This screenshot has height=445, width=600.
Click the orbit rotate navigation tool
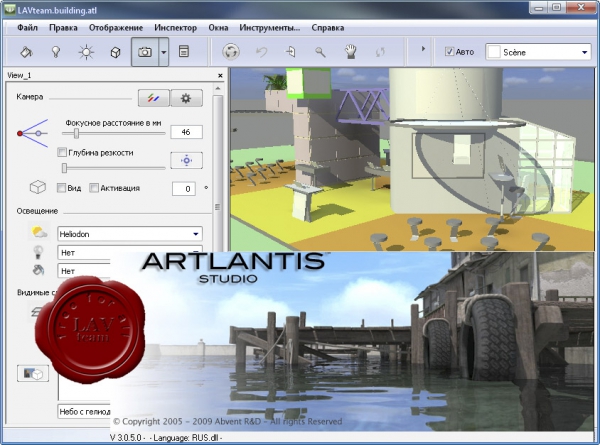(x=231, y=52)
